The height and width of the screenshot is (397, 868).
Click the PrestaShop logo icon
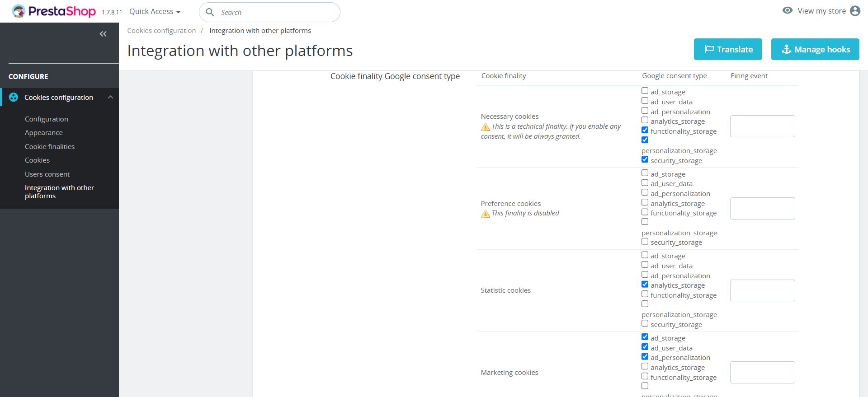tap(19, 11)
